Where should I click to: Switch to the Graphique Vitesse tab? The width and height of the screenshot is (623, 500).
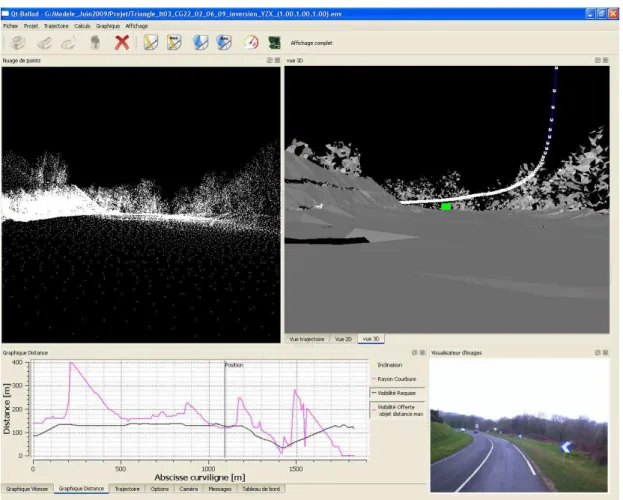tap(27, 489)
